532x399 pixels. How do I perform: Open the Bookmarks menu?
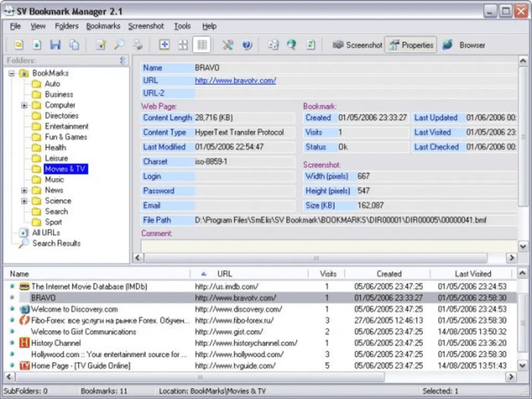pos(103,26)
